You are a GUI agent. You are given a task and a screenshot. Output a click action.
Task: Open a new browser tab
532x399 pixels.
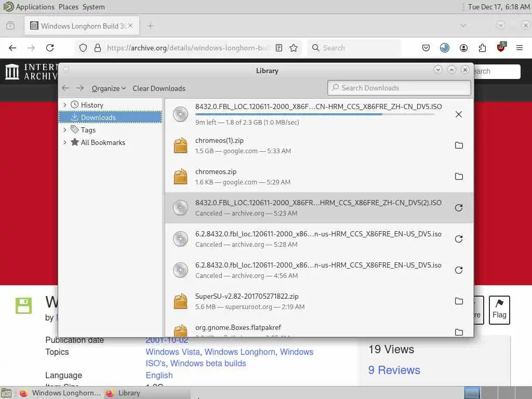pyautogui.click(x=151, y=26)
